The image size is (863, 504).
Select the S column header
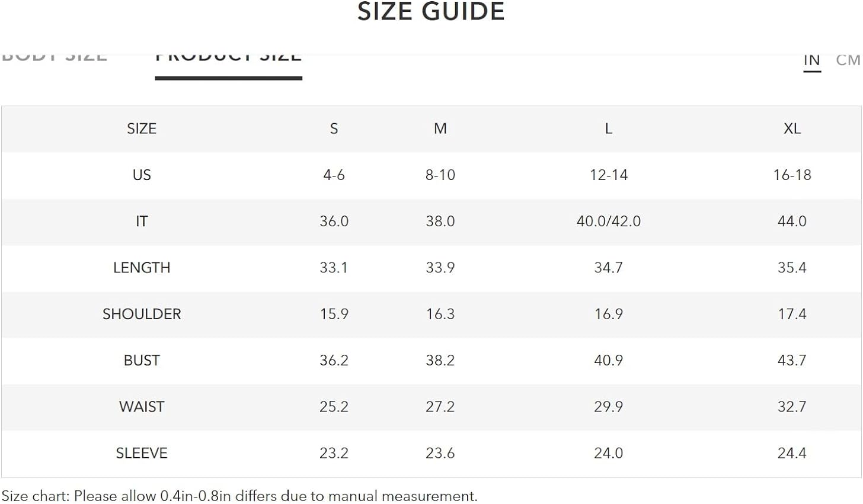pyautogui.click(x=334, y=129)
